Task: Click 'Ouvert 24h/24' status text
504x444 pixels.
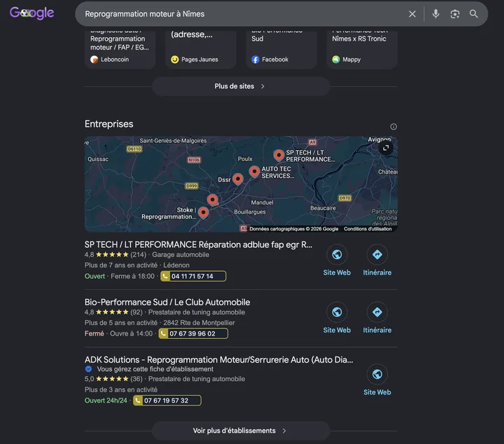Action: (x=106, y=401)
